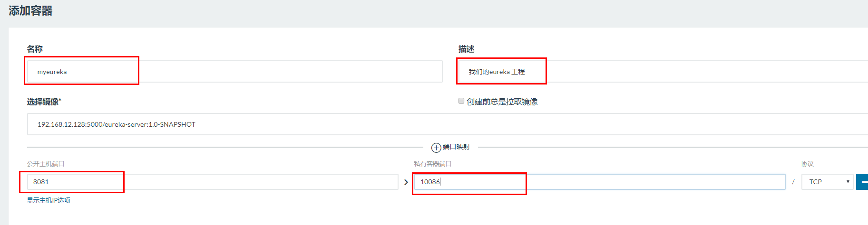Click the arrow between port fields

(406, 182)
